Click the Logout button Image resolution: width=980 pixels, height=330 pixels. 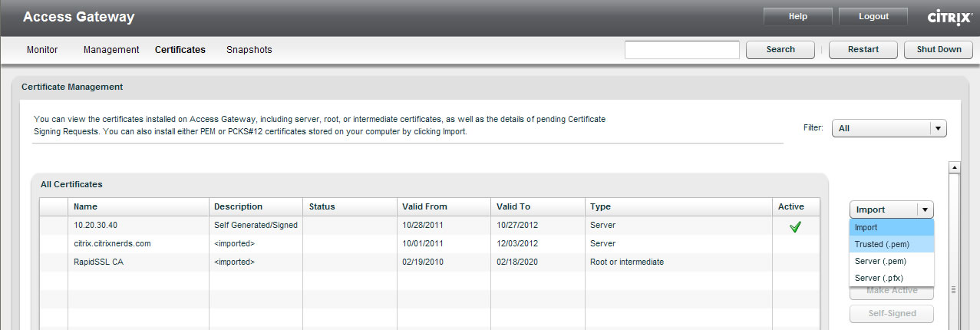[x=873, y=17]
